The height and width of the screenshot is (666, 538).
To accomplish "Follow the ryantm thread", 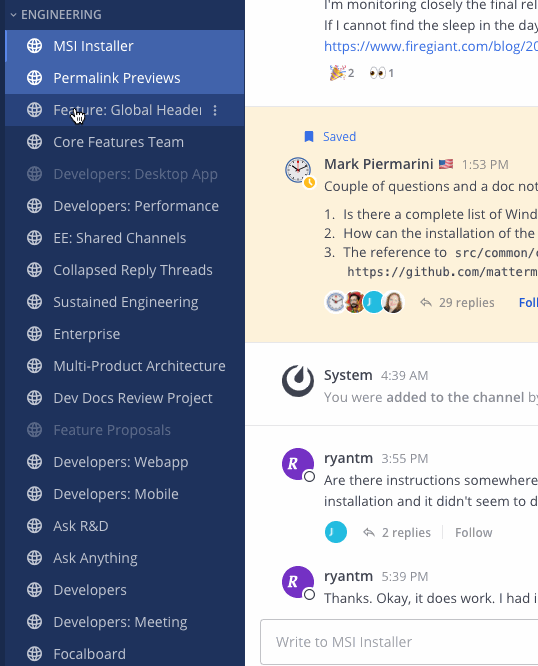I will [x=473, y=533].
